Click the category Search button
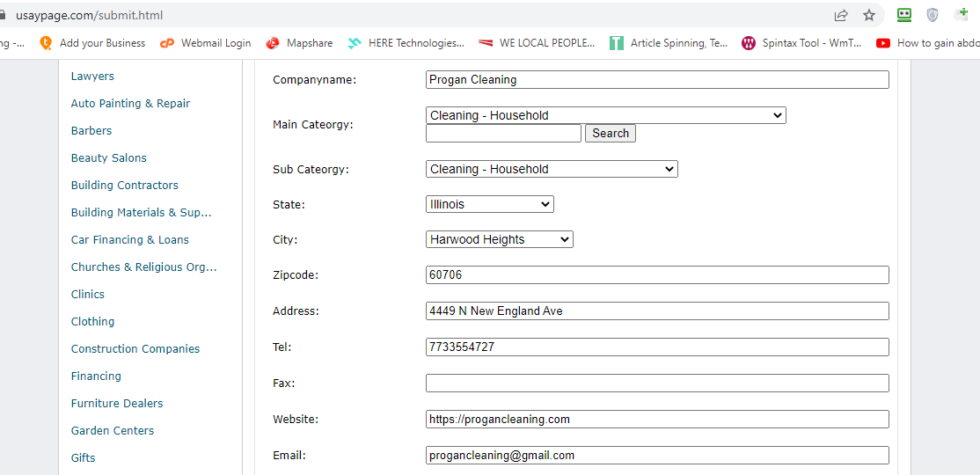The width and height of the screenshot is (980, 475). (x=610, y=133)
